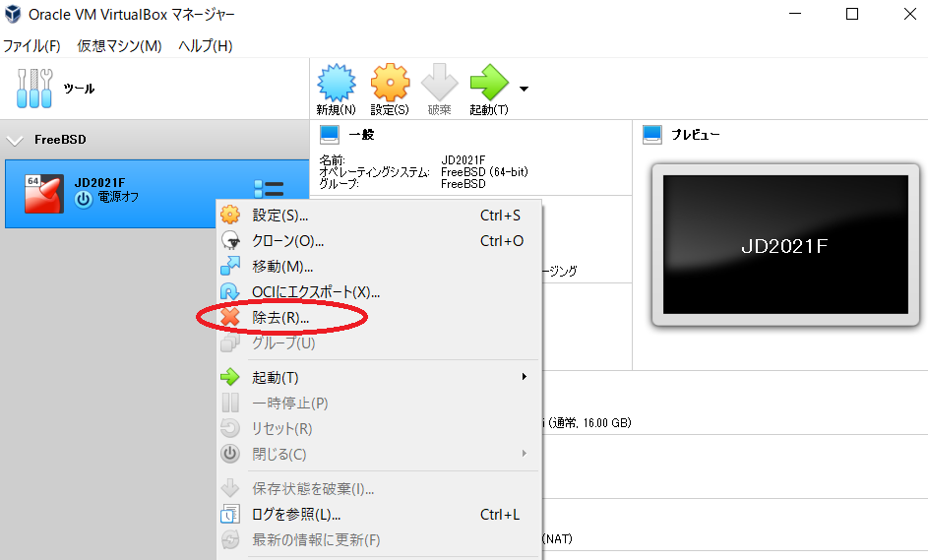Click the JD2021F preview thumbnail
This screenshot has height=560, width=928.
pyautogui.click(x=784, y=245)
